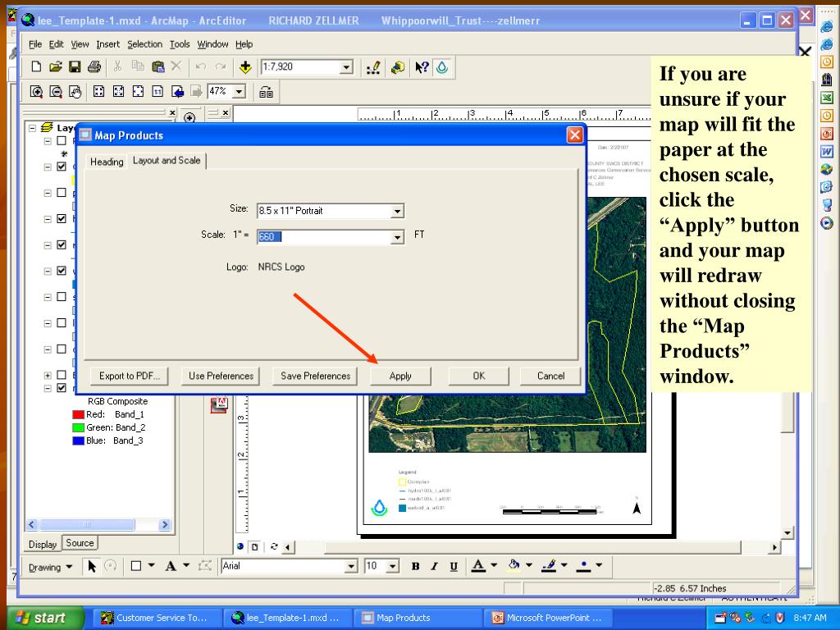
Task: Go back to the previous layout extent
Action: [x=177, y=92]
